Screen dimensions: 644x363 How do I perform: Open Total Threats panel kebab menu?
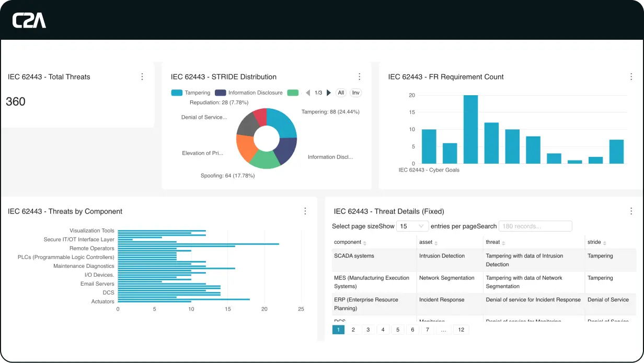click(142, 77)
